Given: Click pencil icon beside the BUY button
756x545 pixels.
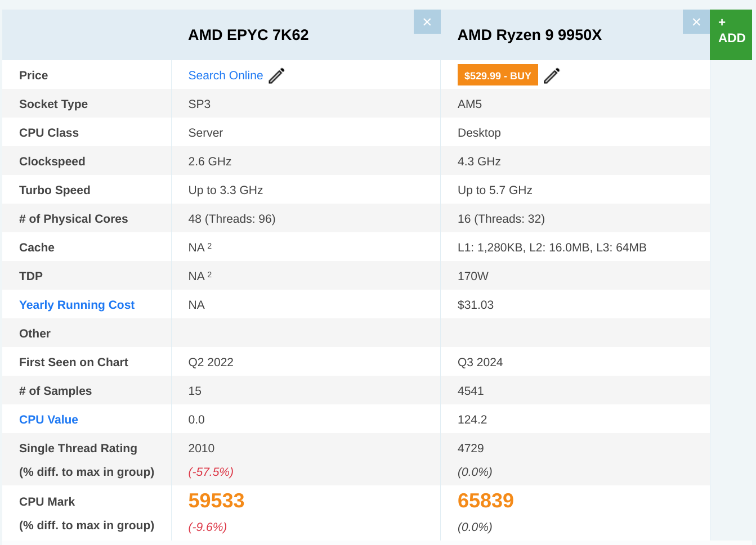Looking at the screenshot, I should pyautogui.click(x=552, y=75).
